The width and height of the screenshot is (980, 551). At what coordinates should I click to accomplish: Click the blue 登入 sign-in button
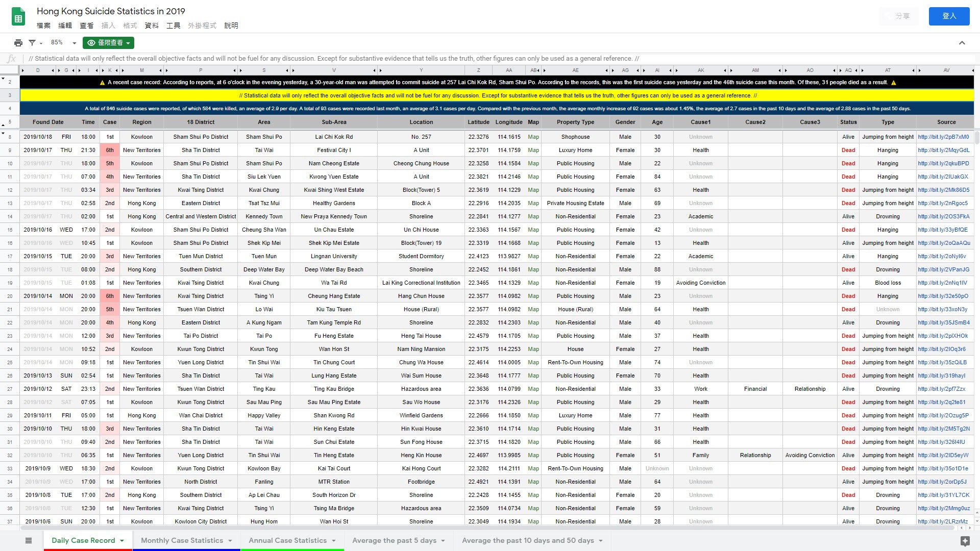click(x=949, y=16)
